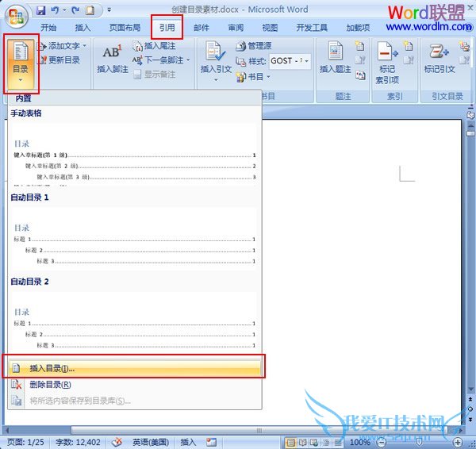Click 插入尾注
The height and width of the screenshot is (449, 476).
coord(155,46)
